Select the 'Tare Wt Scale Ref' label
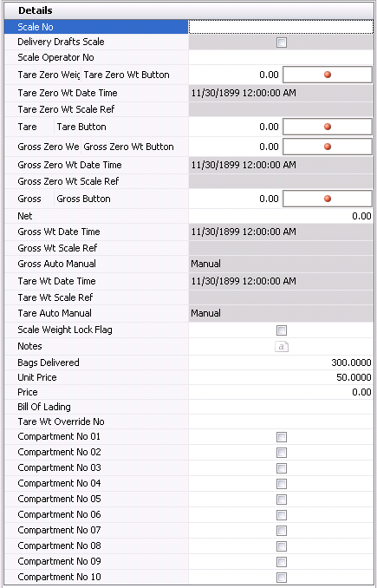 pyautogui.click(x=55, y=297)
